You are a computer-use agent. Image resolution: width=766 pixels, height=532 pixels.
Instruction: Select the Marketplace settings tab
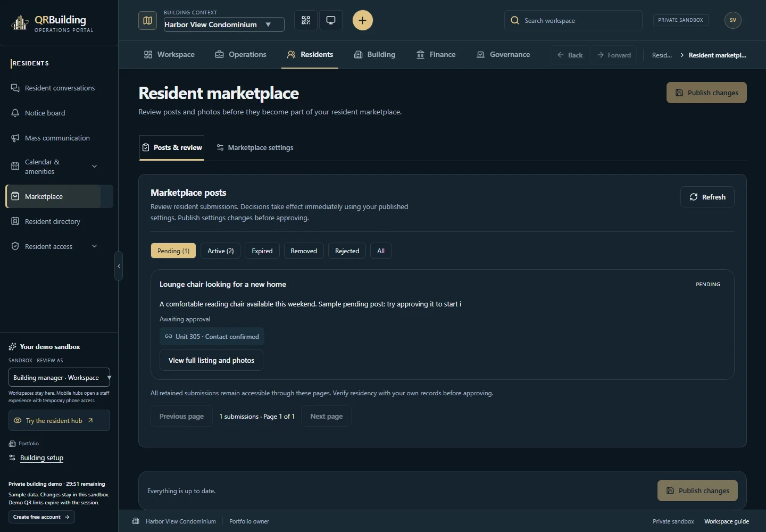point(255,147)
